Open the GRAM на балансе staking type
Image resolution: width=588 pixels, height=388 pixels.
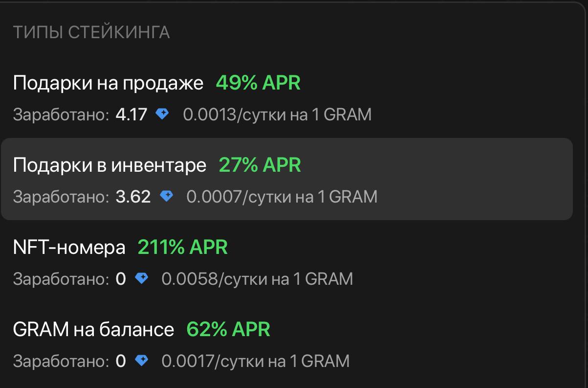pyautogui.click(x=286, y=343)
